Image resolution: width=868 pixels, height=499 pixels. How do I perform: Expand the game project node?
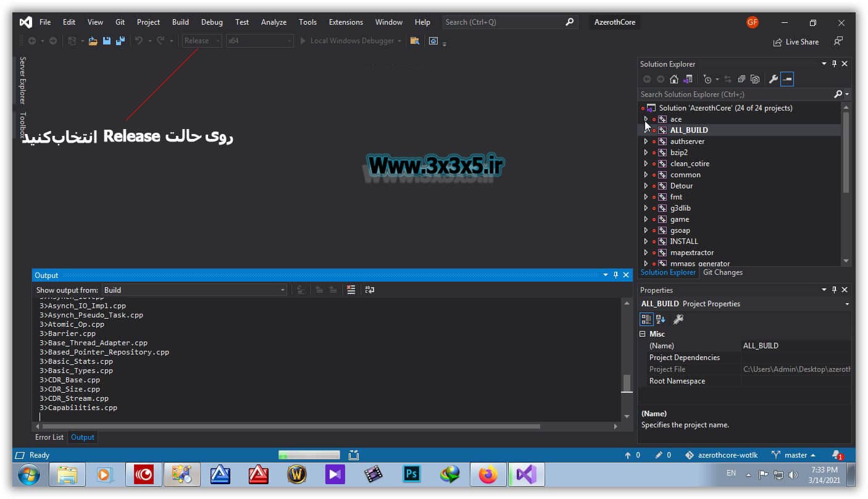(x=646, y=219)
